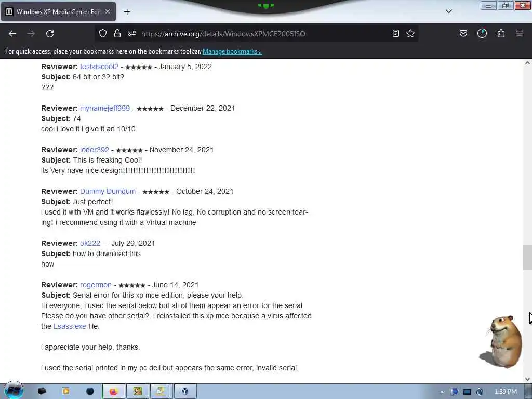Follow the Lsass.exe link

[70, 326]
